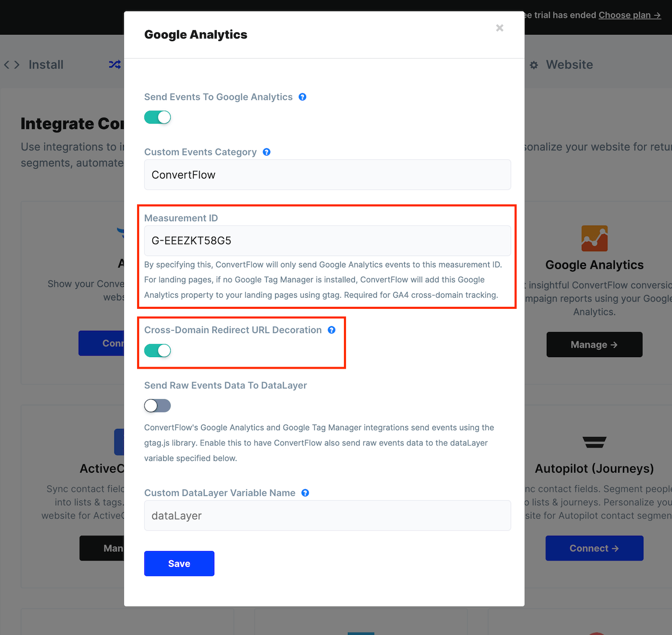Click the Website gear icon
This screenshot has width=672, height=635.
point(534,65)
